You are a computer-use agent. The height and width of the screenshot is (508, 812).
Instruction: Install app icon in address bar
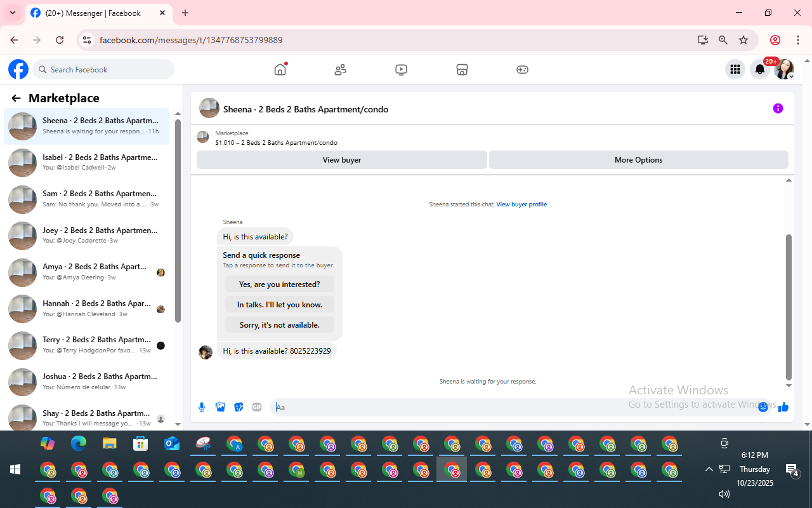pyautogui.click(x=702, y=40)
